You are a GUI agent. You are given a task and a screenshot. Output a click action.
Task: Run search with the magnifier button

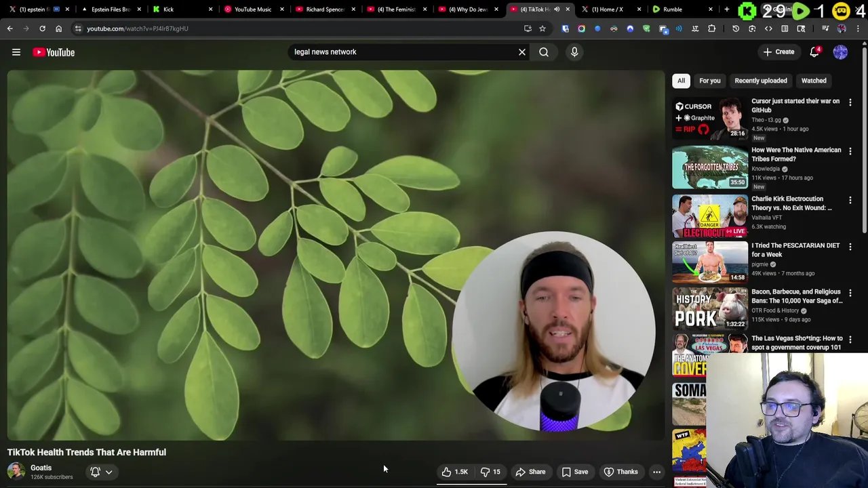point(544,52)
